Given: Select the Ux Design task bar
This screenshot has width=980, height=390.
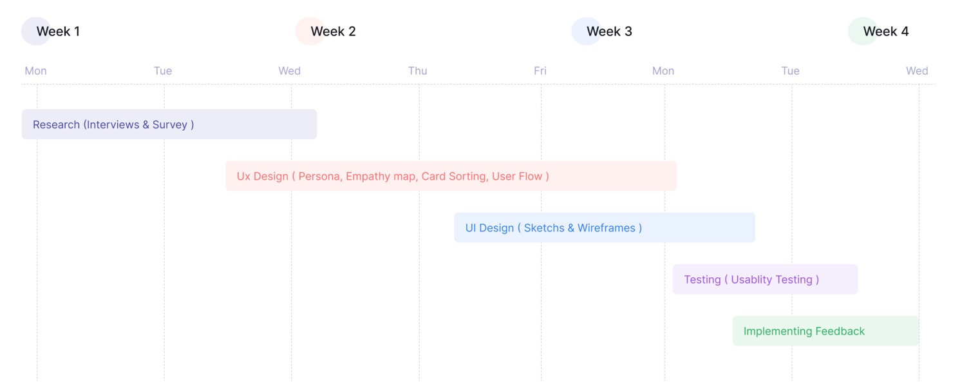Looking at the screenshot, I should click(451, 176).
